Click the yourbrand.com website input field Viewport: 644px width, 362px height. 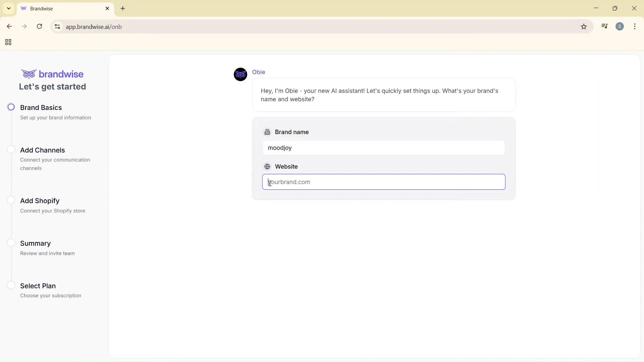pos(383,182)
